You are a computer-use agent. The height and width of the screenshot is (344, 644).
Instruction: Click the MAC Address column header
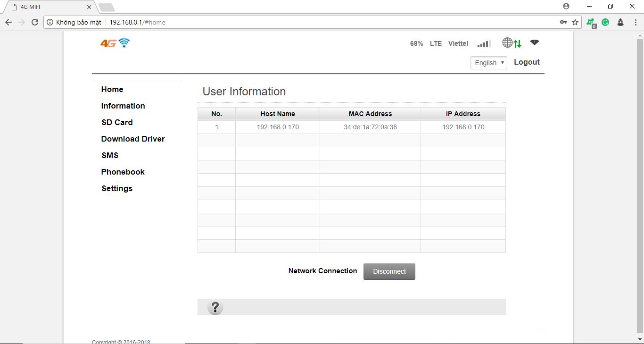pos(370,114)
